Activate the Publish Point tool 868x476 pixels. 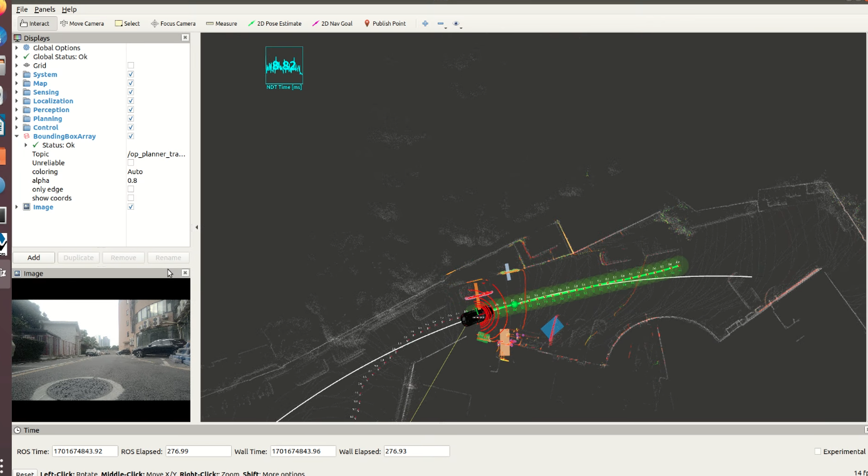point(385,24)
